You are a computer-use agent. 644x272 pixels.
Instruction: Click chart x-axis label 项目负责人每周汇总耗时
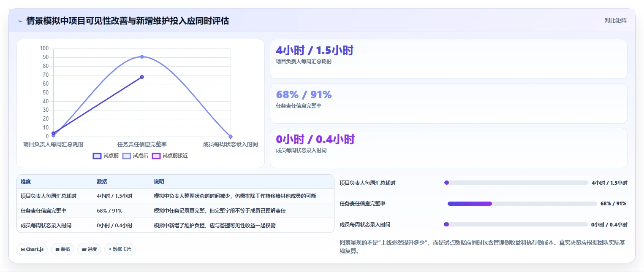pyautogui.click(x=53, y=144)
